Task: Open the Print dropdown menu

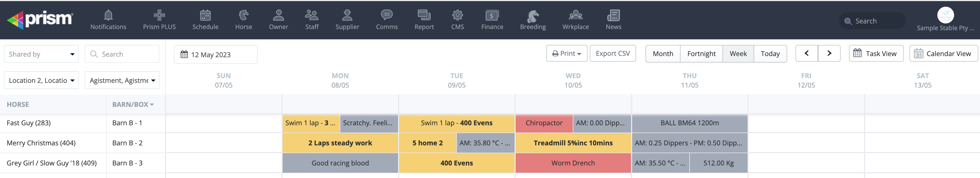Action: [x=566, y=54]
